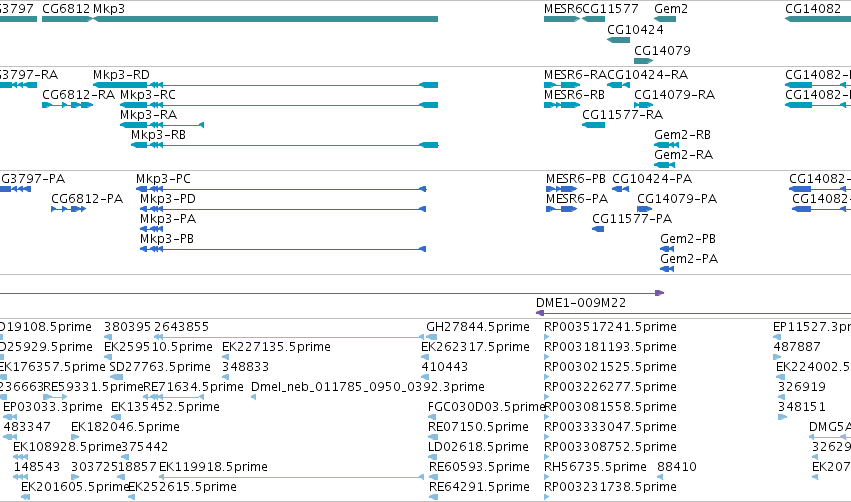Select the RP003308752.5prime EST marker
The image size is (851, 502).
547,457
